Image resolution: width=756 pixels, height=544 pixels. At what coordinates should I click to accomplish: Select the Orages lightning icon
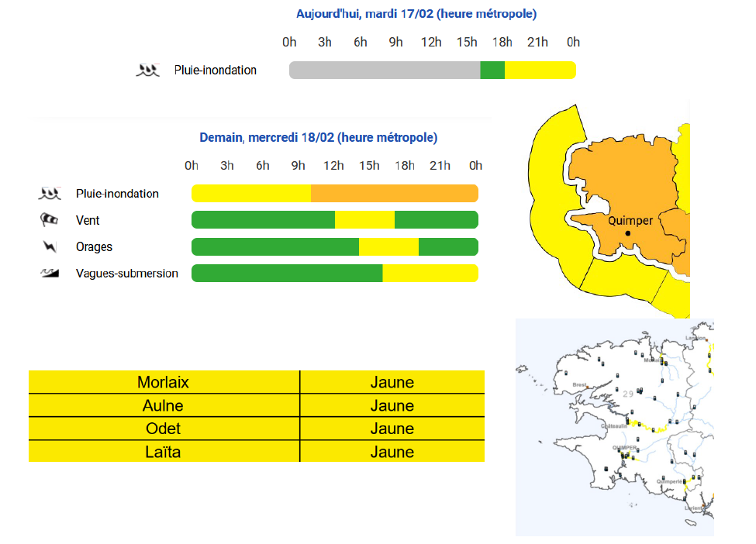(x=50, y=247)
